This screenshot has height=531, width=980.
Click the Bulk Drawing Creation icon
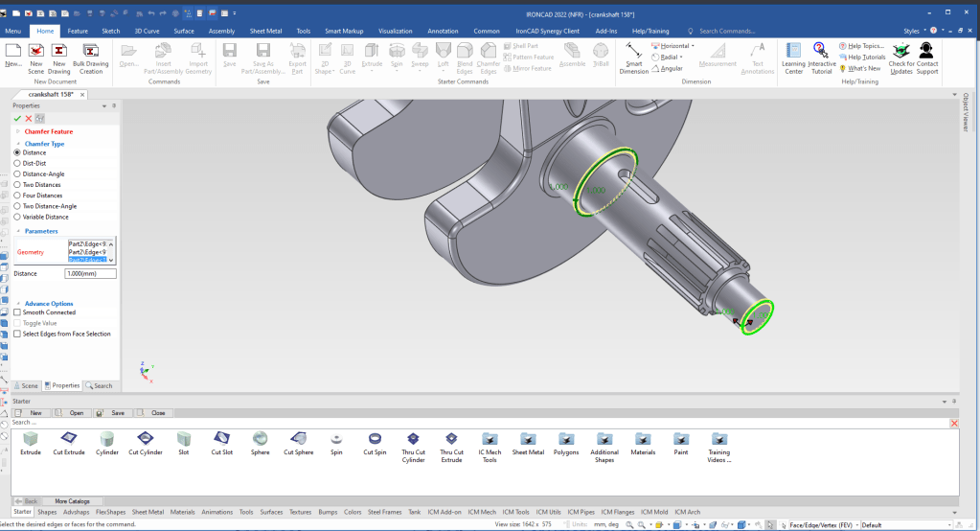[91, 52]
